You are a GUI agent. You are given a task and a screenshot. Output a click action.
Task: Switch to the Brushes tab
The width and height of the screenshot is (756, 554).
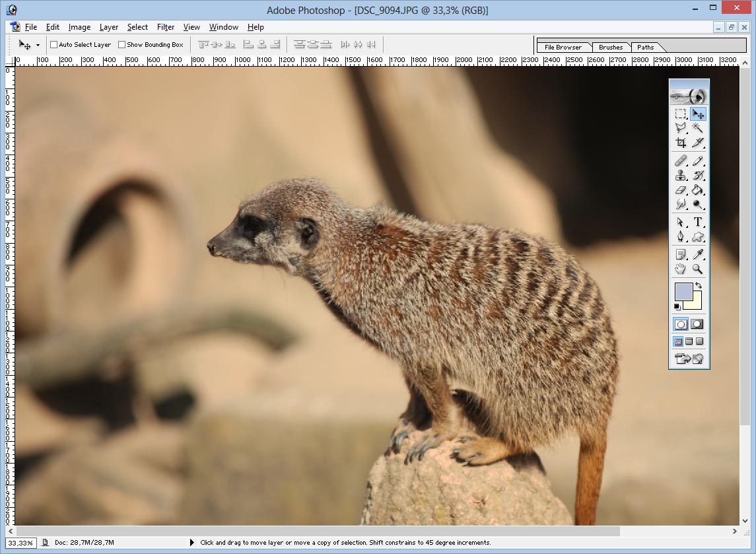click(x=611, y=48)
